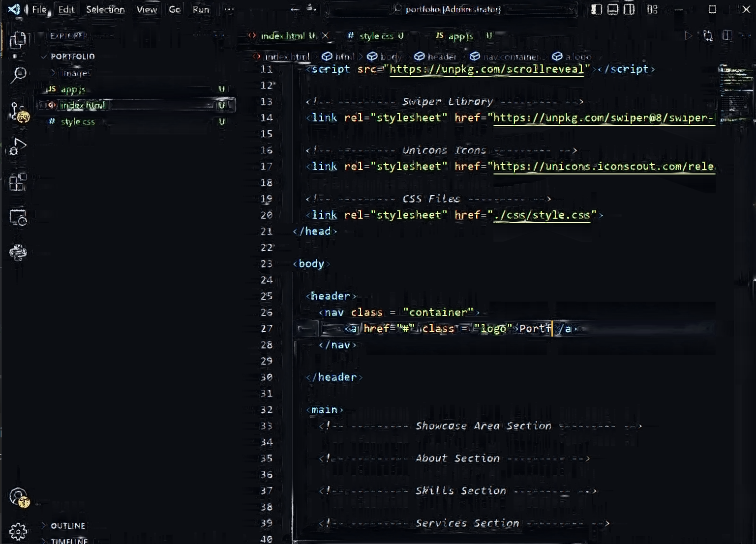756x544 pixels.
Task: Toggle the secondary sidebar visibility
Action: pos(629,9)
